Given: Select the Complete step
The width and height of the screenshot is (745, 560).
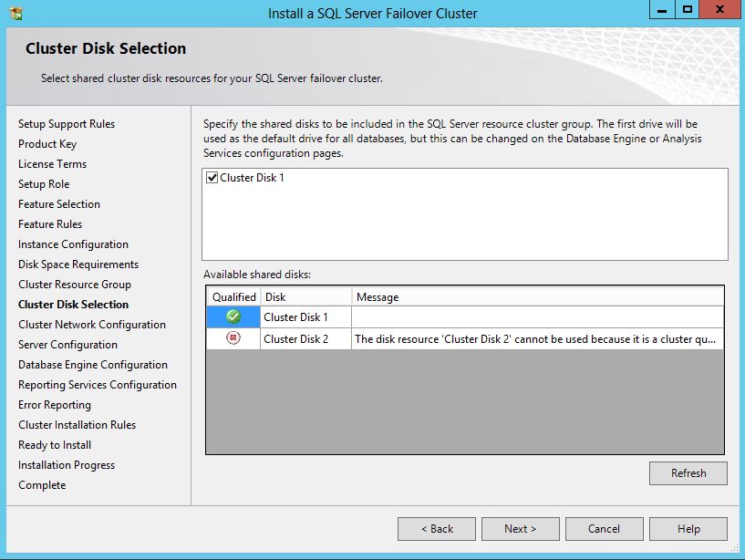Looking at the screenshot, I should (42, 485).
